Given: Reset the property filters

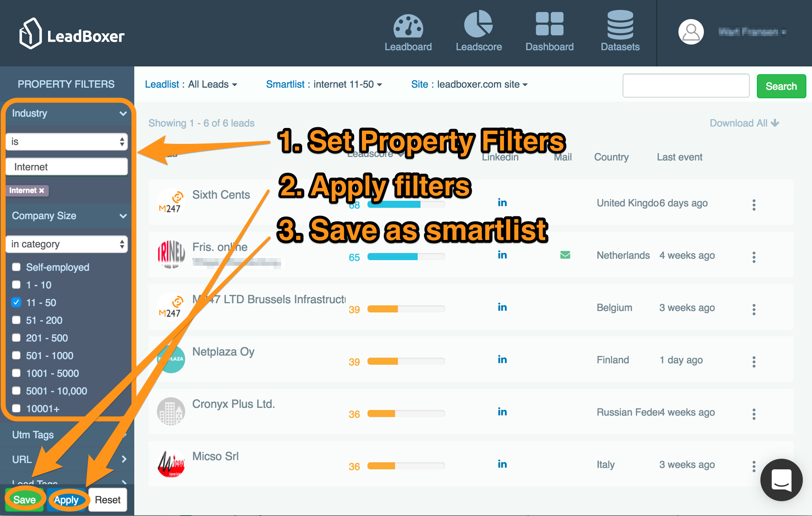Looking at the screenshot, I should [108, 500].
